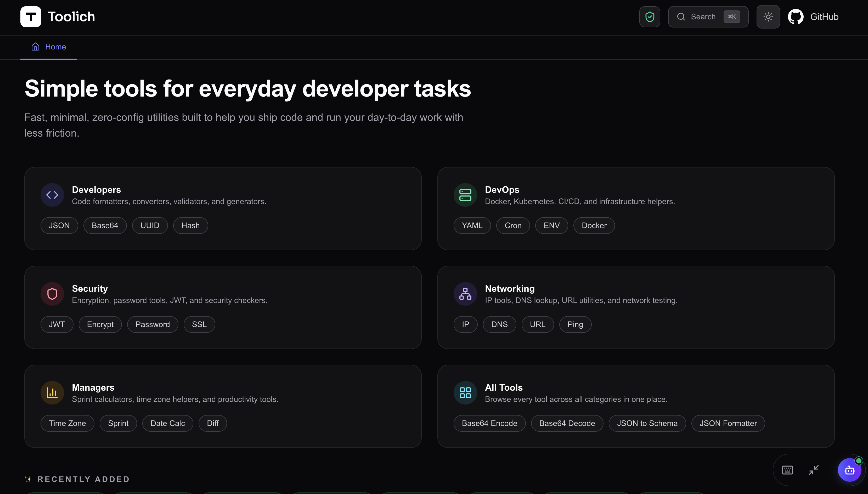Click the 'Recently Added' sparkle icon
The image size is (868, 494).
(28, 479)
